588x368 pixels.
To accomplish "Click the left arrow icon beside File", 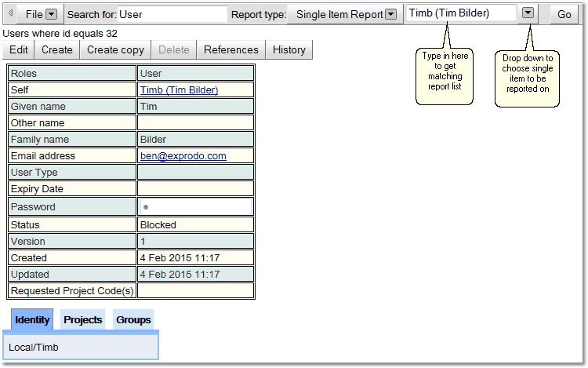I will coord(10,14).
